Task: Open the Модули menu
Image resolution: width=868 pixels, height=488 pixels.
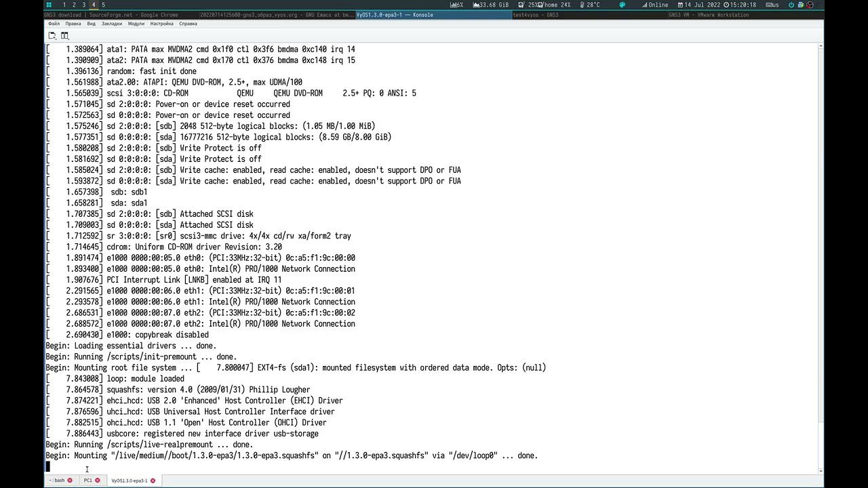Action: (x=136, y=24)
